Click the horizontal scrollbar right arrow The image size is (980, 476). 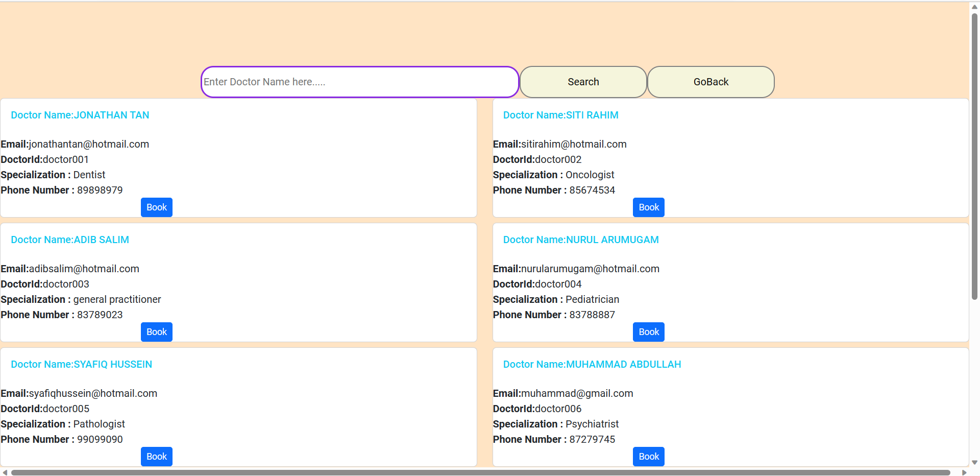tap(963, 472)
